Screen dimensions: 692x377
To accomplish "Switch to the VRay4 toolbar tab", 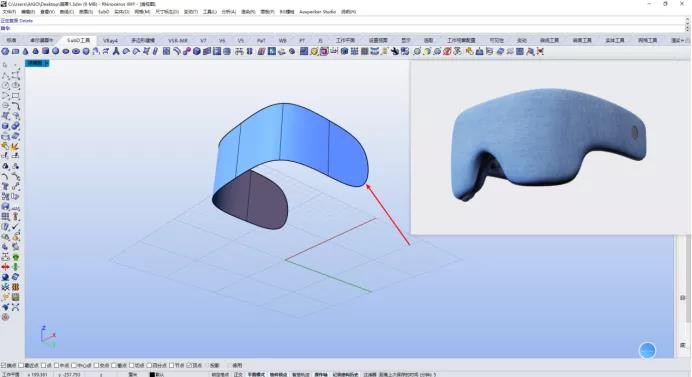I will (x=110, y=40).
